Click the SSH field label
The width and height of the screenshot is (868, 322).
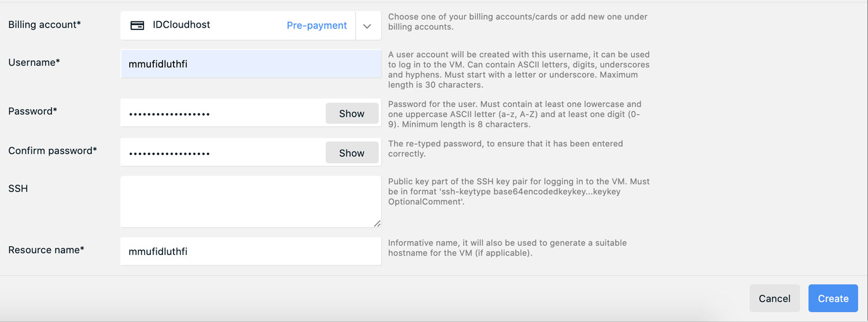tap(18, 188)
